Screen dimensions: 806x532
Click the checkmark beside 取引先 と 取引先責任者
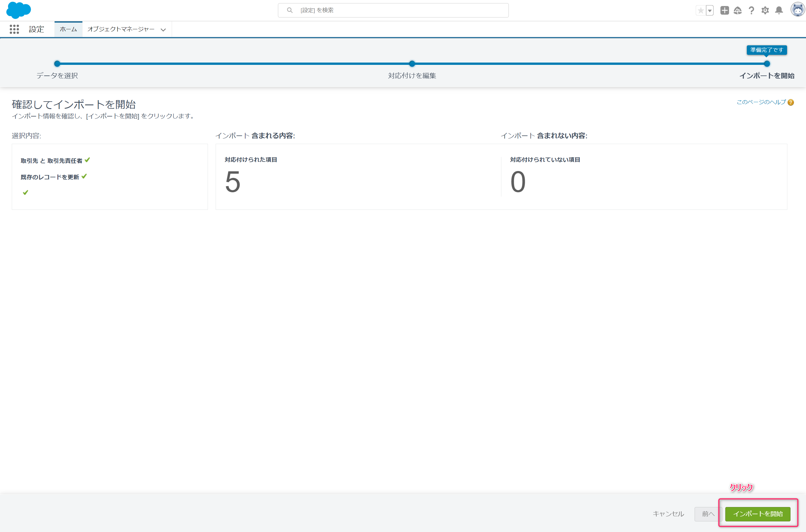coord(87,160)
